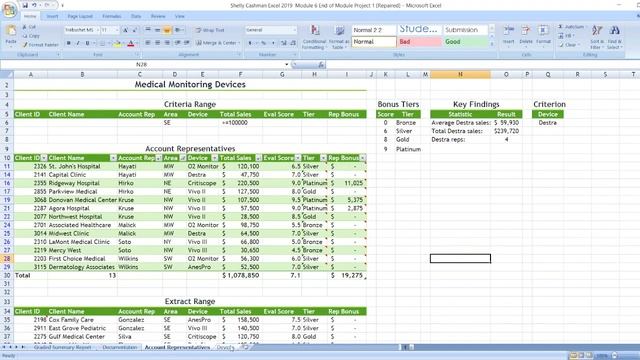Image resolution: width=640 pixels, height=360 pixels.
Task: Apply a cell border
Action: tap(102, 43)
